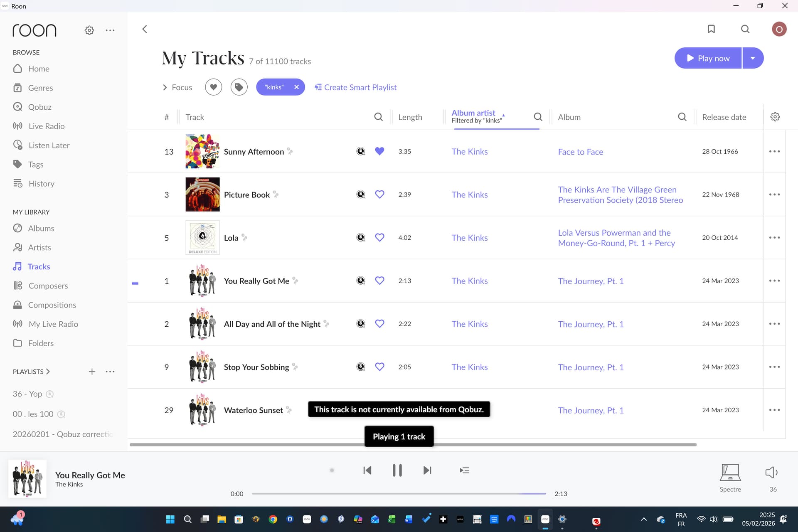Open Albums in My Library

click(41, 228)
